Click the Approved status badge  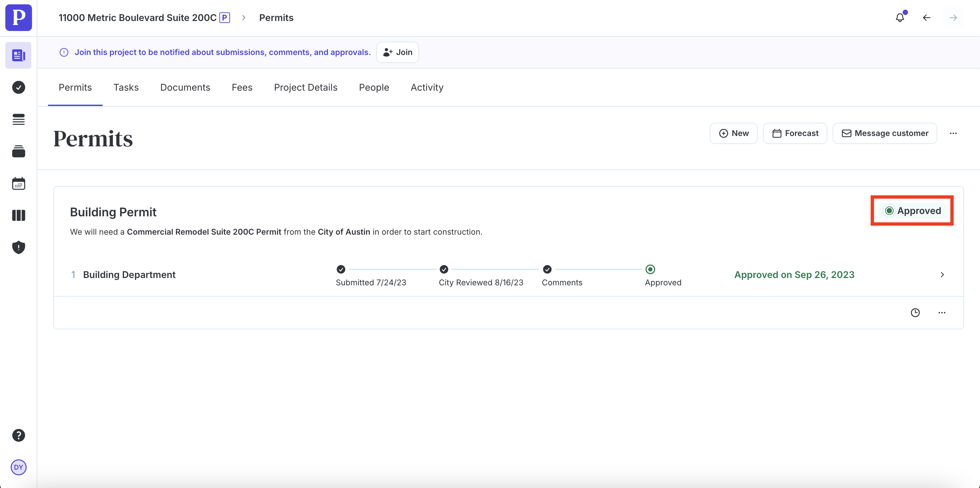[912, 211]
